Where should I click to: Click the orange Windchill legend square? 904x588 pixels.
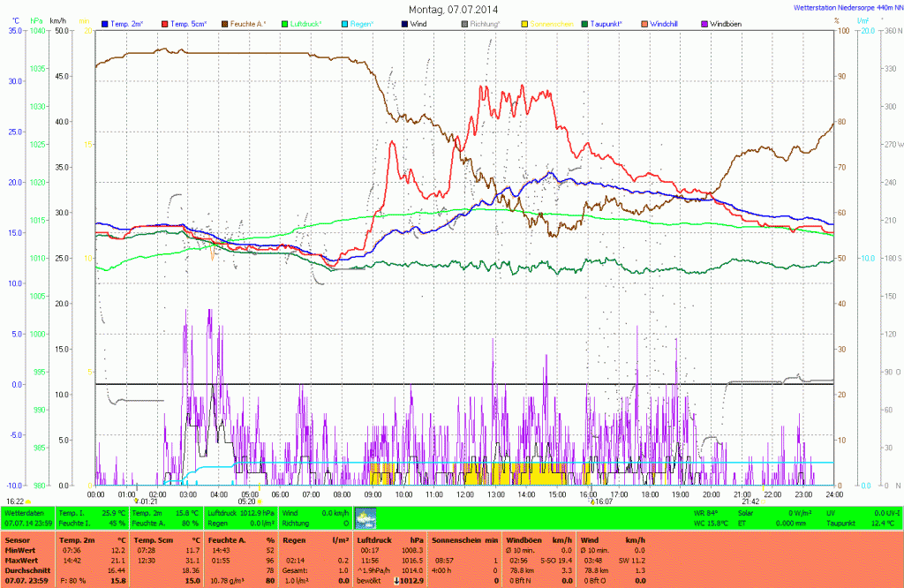pyautogui.click(x=644, y=23)
